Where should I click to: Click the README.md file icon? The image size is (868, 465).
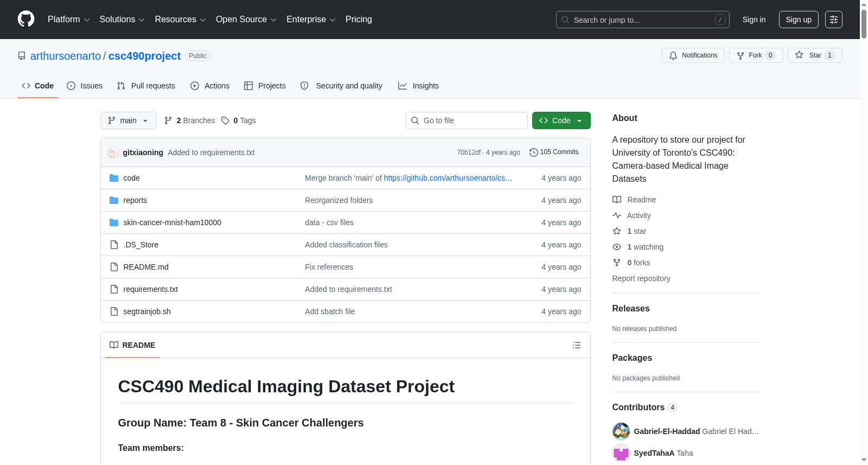(114, 267)
